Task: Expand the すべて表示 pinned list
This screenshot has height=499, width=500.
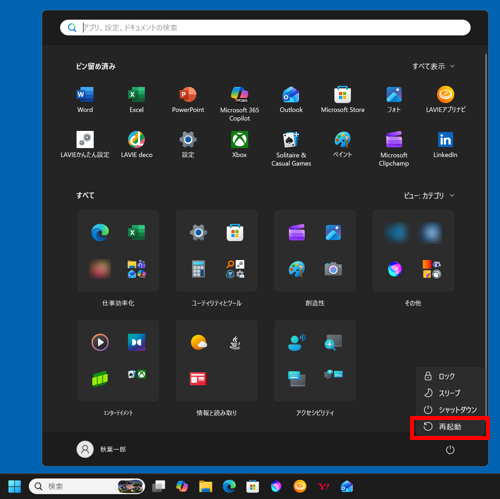Action: [x=433, y=66]
